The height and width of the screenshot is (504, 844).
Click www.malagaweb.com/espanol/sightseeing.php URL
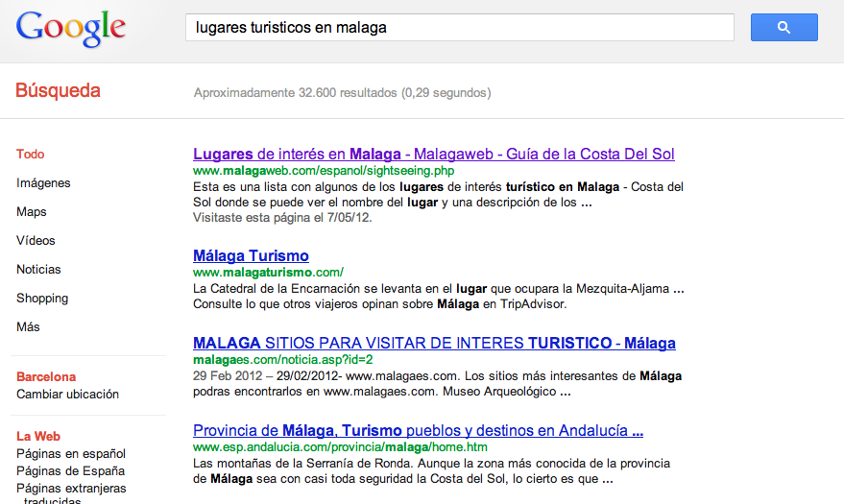pos(324,171)
